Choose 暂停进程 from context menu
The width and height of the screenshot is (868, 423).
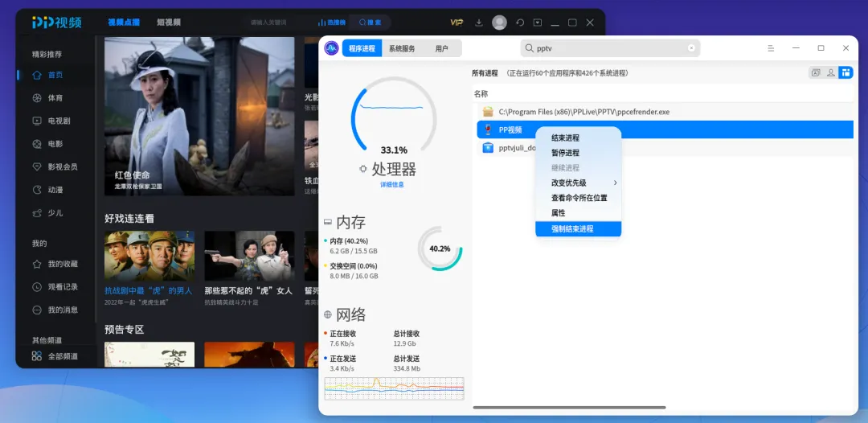pos(578,153)
